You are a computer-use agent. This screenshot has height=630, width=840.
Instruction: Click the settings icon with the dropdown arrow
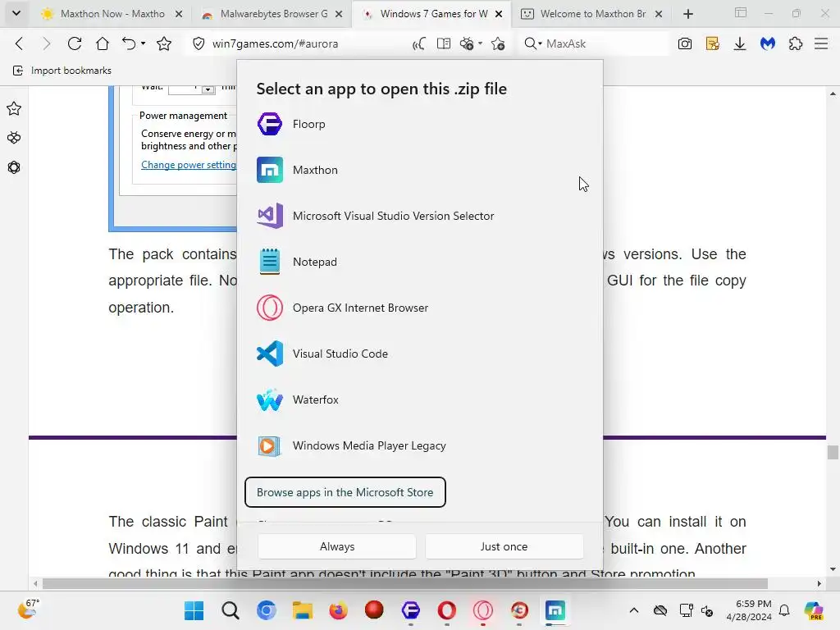tap(470, 43)
